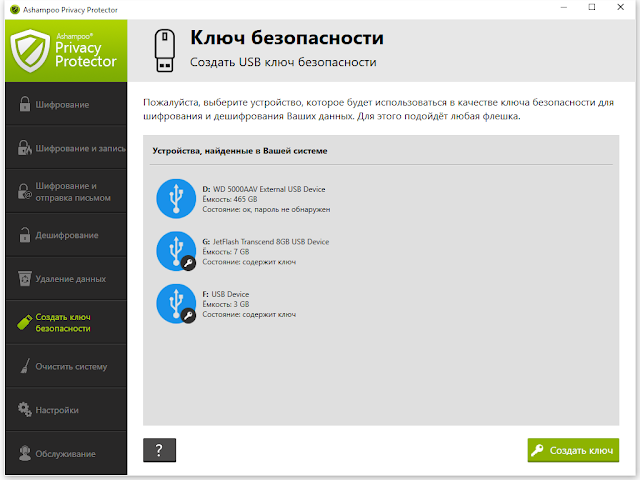
Task: Select Создать ключ безопасности menu item
Action: click(x=66, y=322)
